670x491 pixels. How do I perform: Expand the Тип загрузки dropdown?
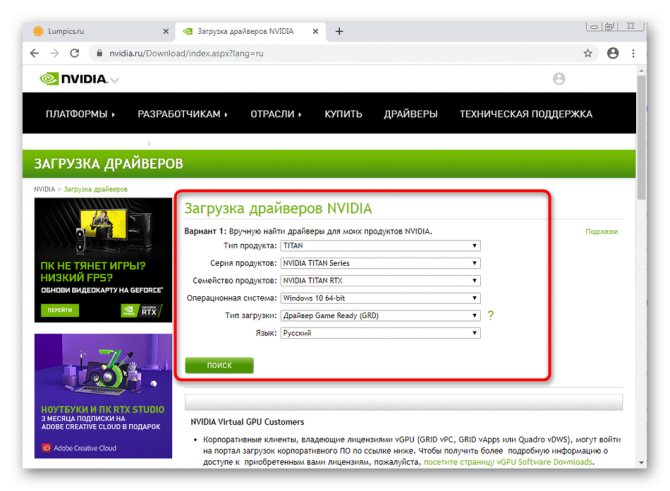click(x=380, y=315)
